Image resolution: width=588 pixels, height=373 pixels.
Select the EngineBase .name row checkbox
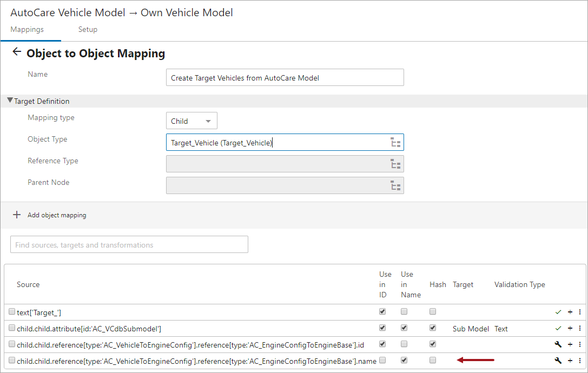[12, 360]
